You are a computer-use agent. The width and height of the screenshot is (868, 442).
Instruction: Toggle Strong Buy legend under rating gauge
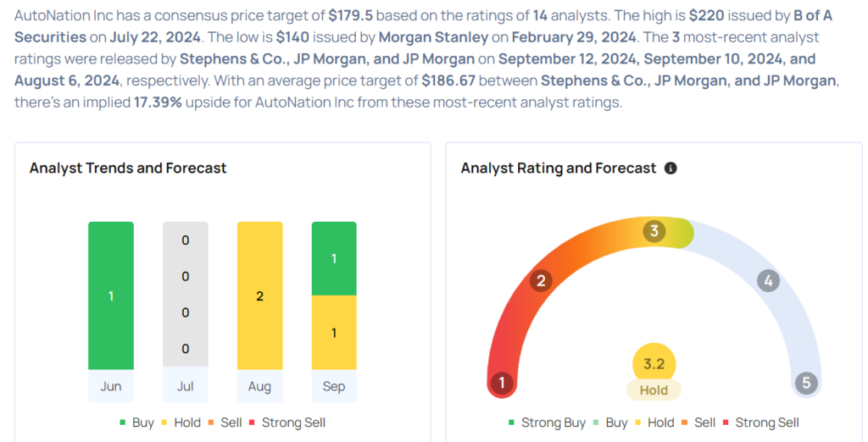tap(547, 423)
